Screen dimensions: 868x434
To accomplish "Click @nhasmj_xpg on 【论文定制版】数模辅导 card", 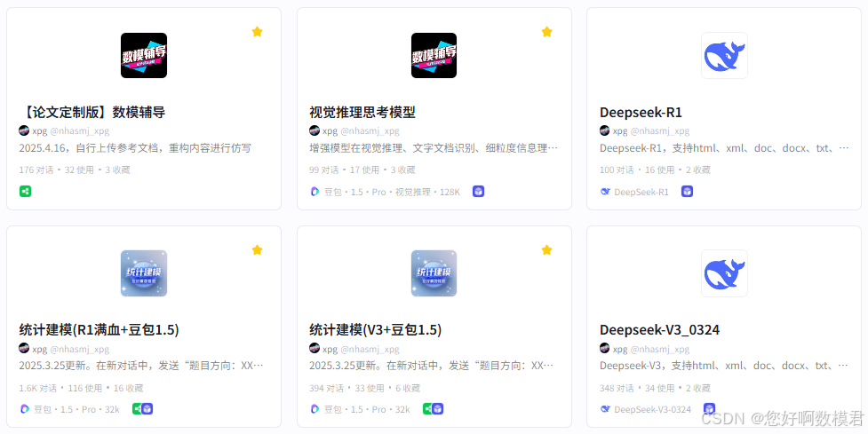I will pos(80,131).
